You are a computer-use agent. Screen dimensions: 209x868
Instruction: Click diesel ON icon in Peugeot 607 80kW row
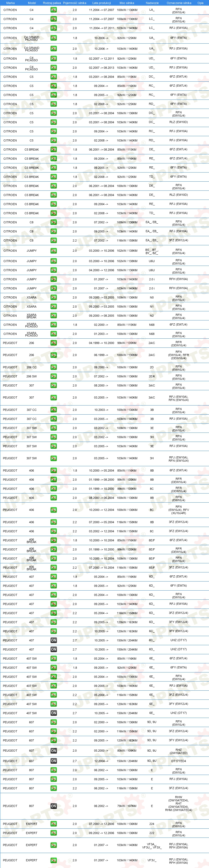tap(53, 750)
